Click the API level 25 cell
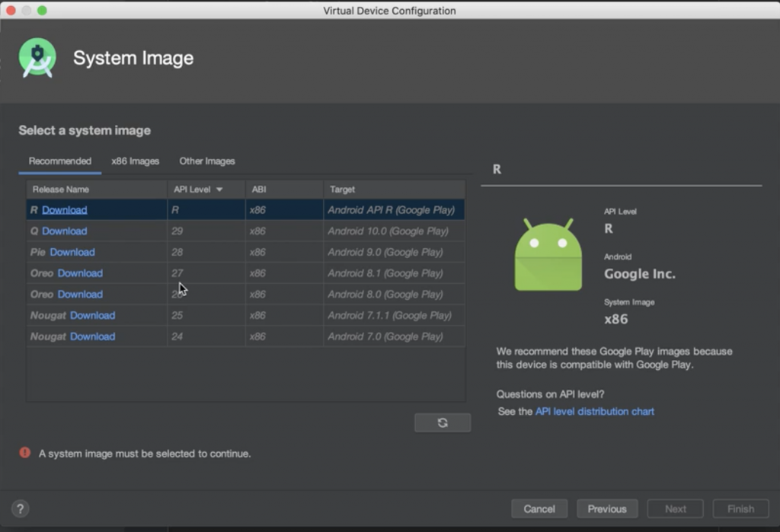This screenshot has width=780, height=532. [206, 315]
